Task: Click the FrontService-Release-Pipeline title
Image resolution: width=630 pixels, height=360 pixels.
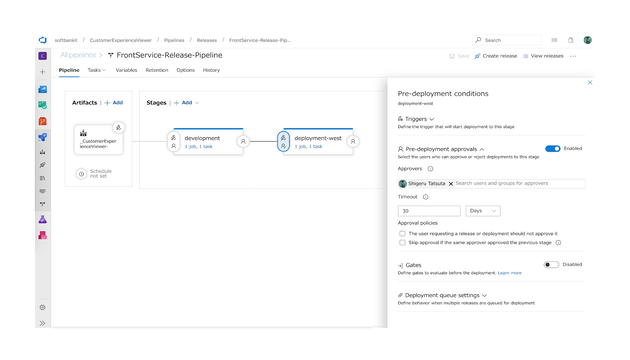Action: click(169, 55)
